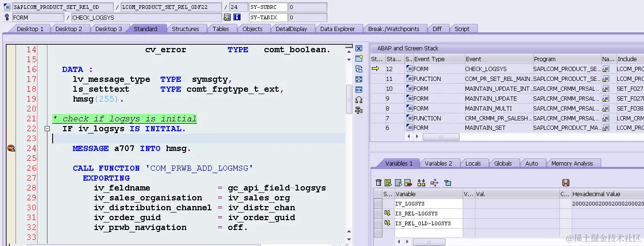
Task: Click the blue info icon in header
Action: click(x=237, y=17)
